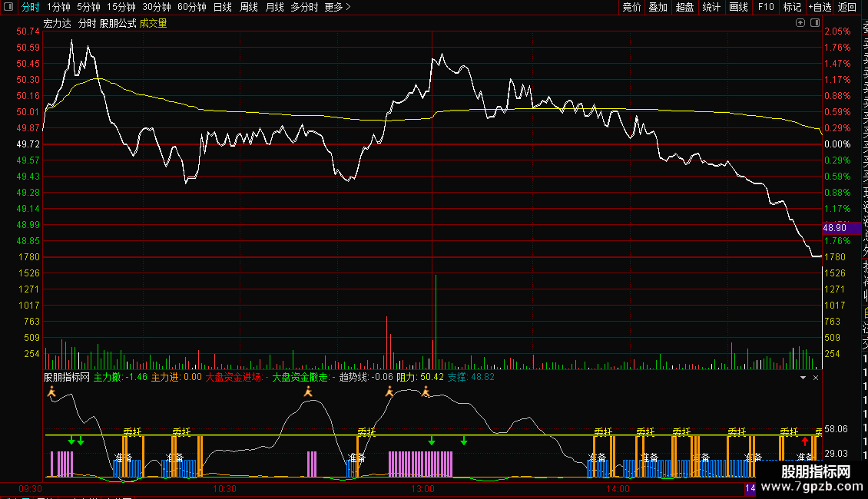Open the 叠加 overlay option
868x499 pixels.
click(658, 7)
